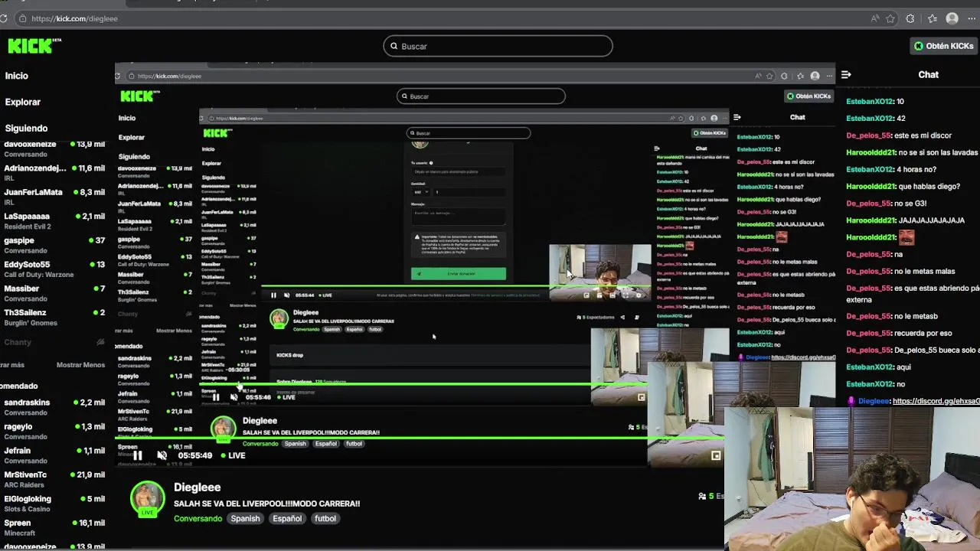Click the crossed icon beside Chanty
This screenshot has height=551, width=980.
(x=100, y=342)
